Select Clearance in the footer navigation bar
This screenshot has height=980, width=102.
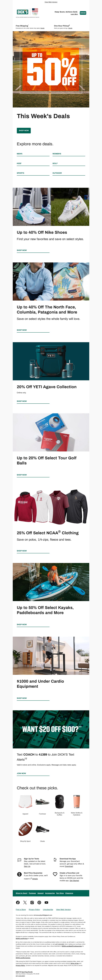tap(69, 893)
